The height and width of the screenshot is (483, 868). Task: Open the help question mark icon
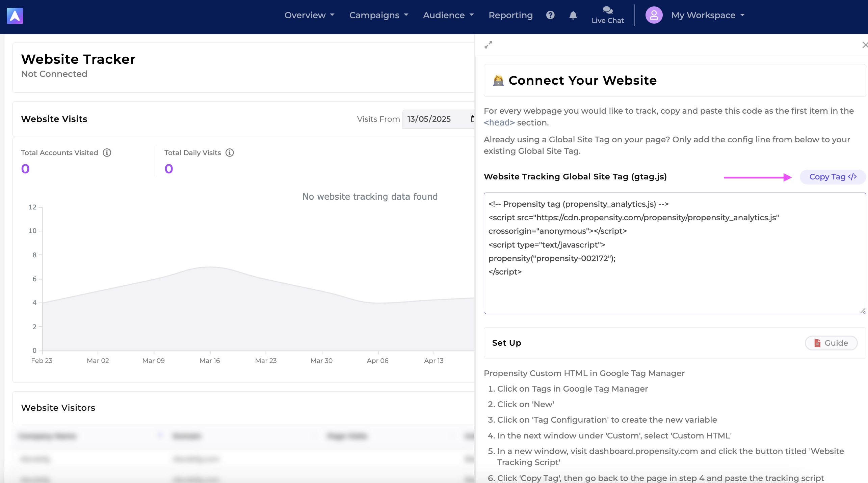[550, 15]
